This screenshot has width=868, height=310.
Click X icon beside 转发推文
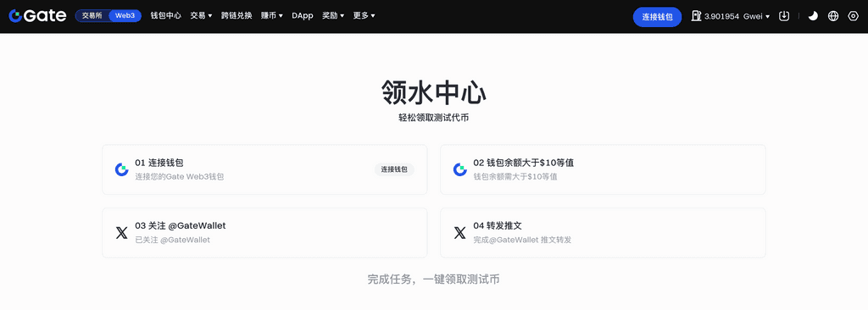pos(460,232)
